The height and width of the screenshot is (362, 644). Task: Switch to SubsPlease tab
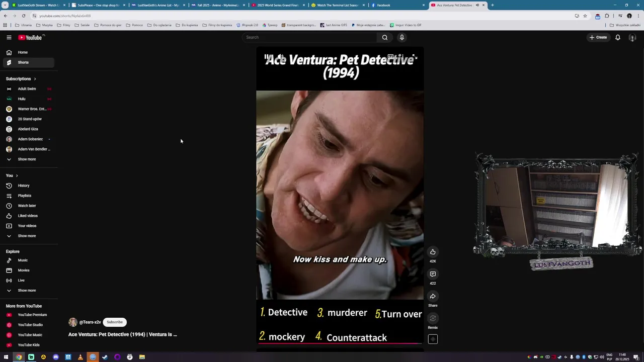coord(99,5)
